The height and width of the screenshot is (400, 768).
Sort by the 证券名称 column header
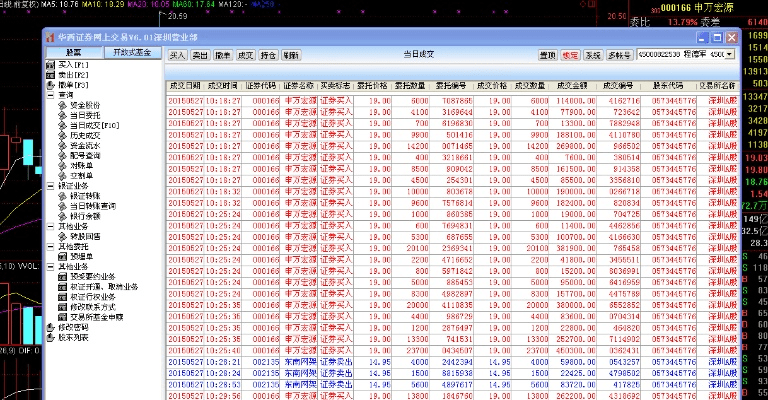tap(299, 86)
